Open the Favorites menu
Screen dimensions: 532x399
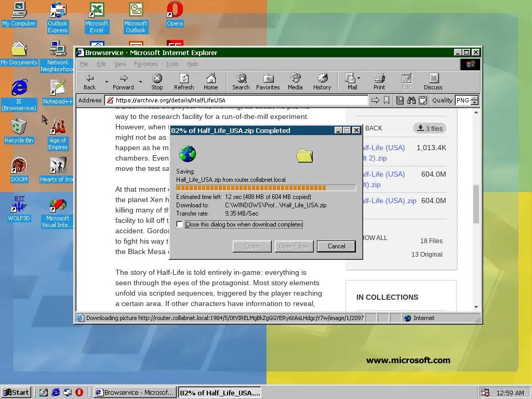click(145, 64)
